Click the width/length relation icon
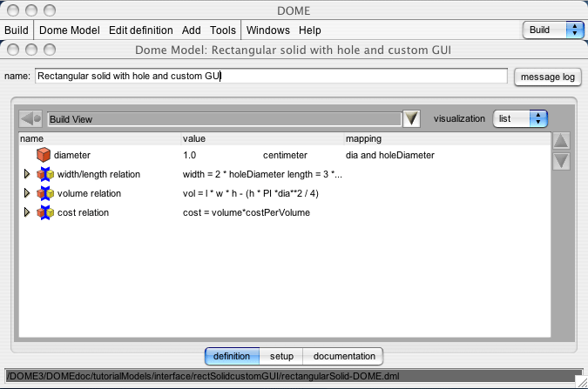This screenshot has height=389, width=588. 45,174
